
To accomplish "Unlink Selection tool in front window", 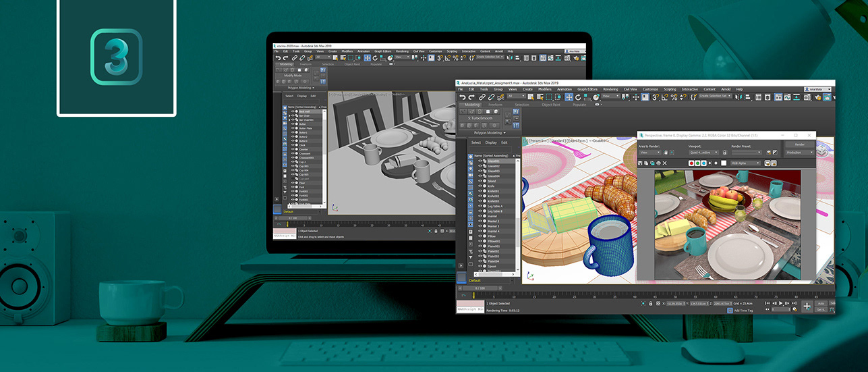I will pos(491,97).
